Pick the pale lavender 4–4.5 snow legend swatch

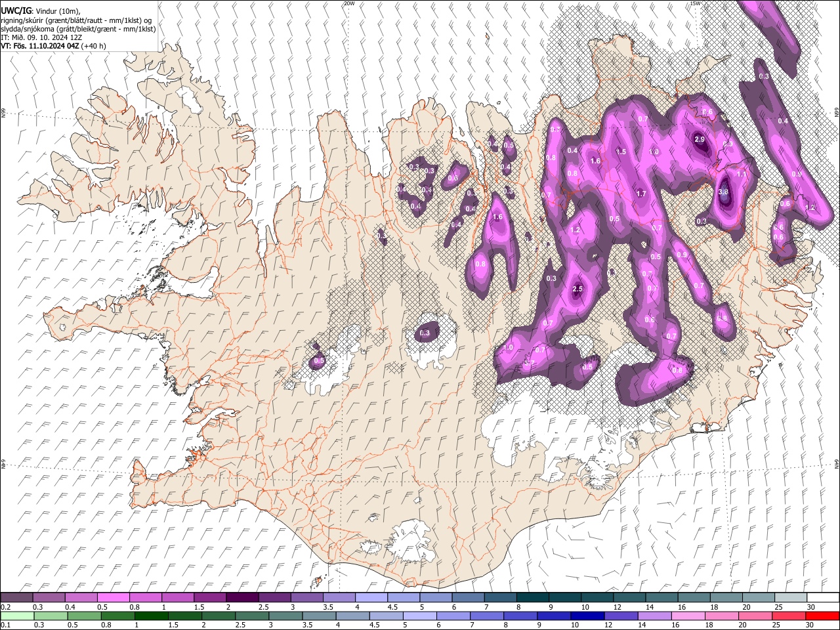click(371, 598)
